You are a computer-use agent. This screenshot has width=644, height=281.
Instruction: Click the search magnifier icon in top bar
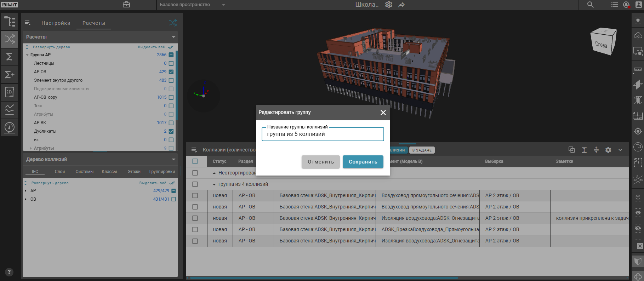590,5
